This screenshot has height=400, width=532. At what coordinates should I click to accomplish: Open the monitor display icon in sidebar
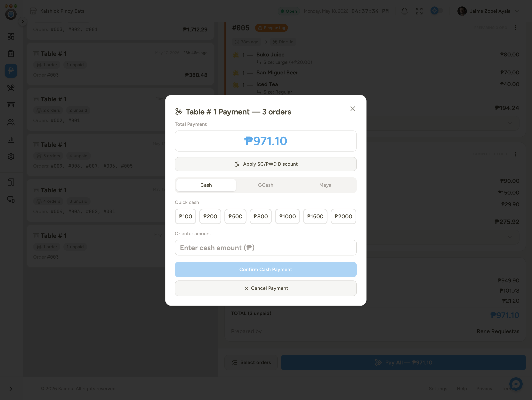(11, 199)
